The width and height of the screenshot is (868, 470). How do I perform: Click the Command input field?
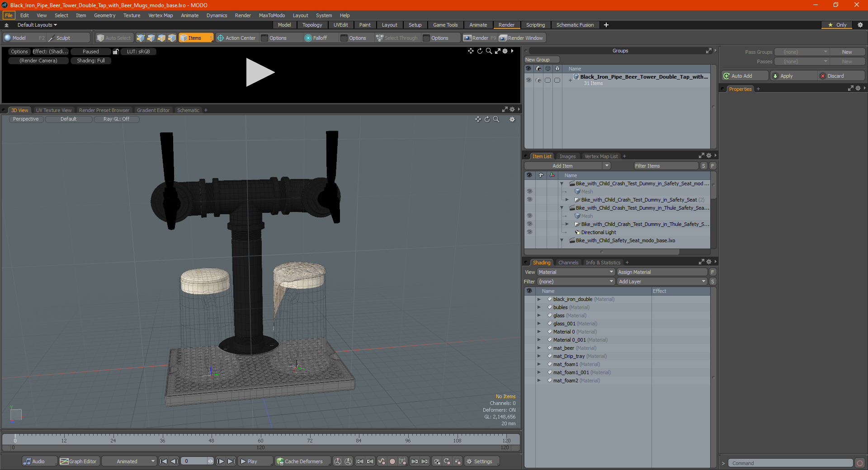click(791, 463)
